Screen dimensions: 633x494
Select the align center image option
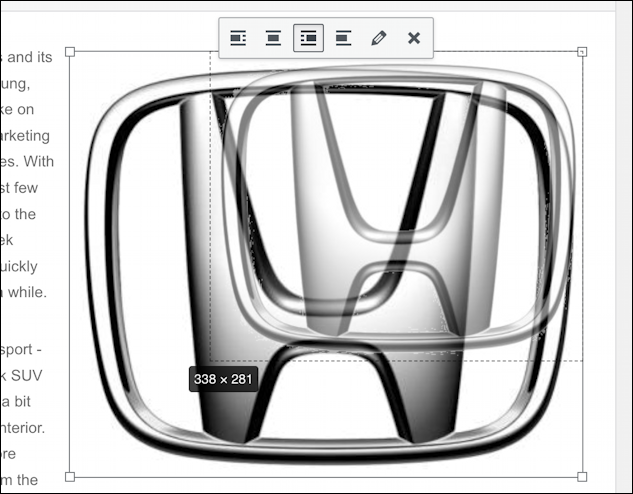coord(273,38)
